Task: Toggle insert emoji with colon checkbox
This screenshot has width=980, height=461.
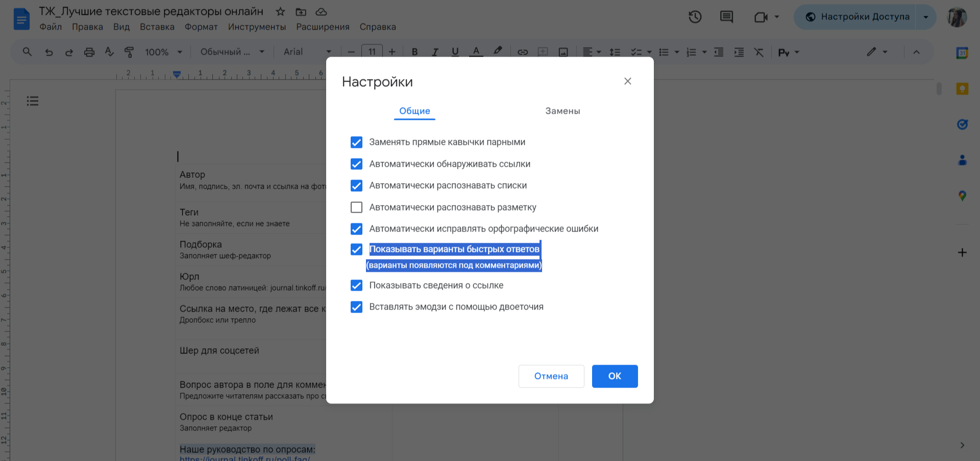Action: tap(356, 307)
